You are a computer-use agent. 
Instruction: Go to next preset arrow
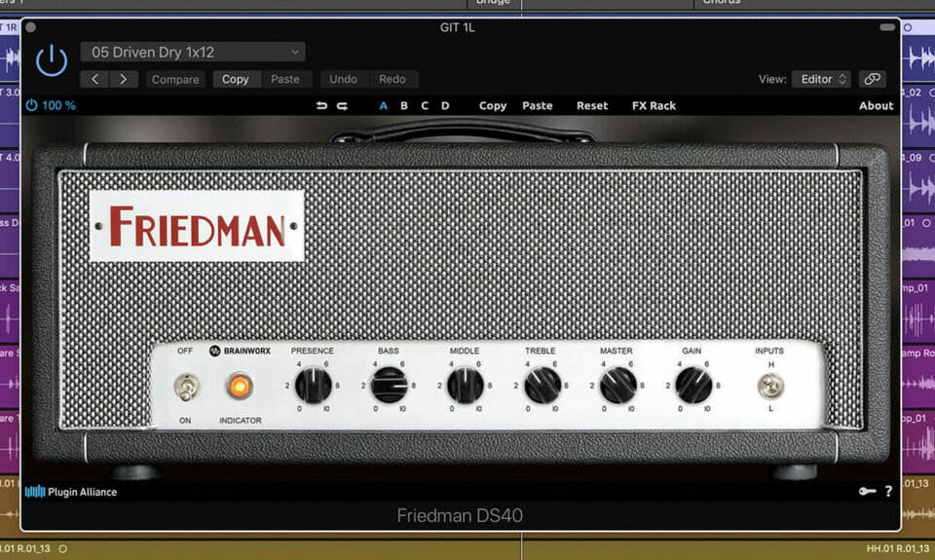[123, 79]
